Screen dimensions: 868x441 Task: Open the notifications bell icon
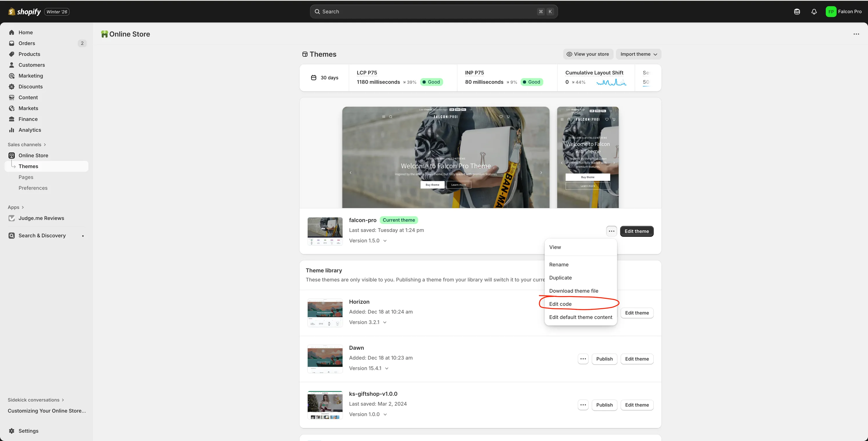point(814,12)
